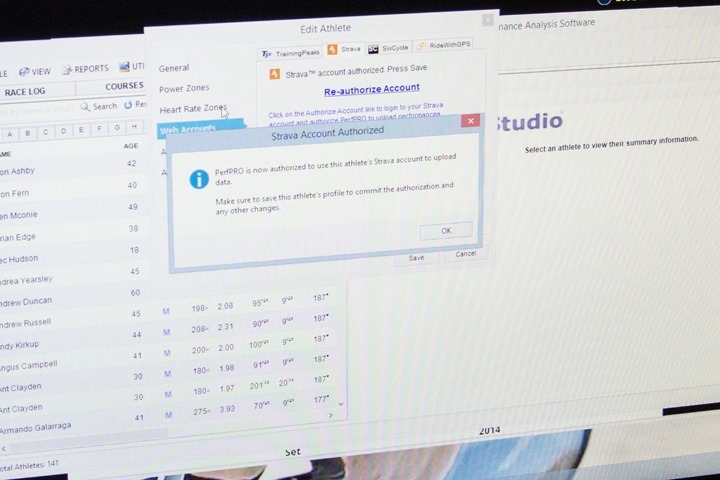Click Strava icon beside account authorized message
This screenshot has height=480, width=720.
click(x=275, y=74)
